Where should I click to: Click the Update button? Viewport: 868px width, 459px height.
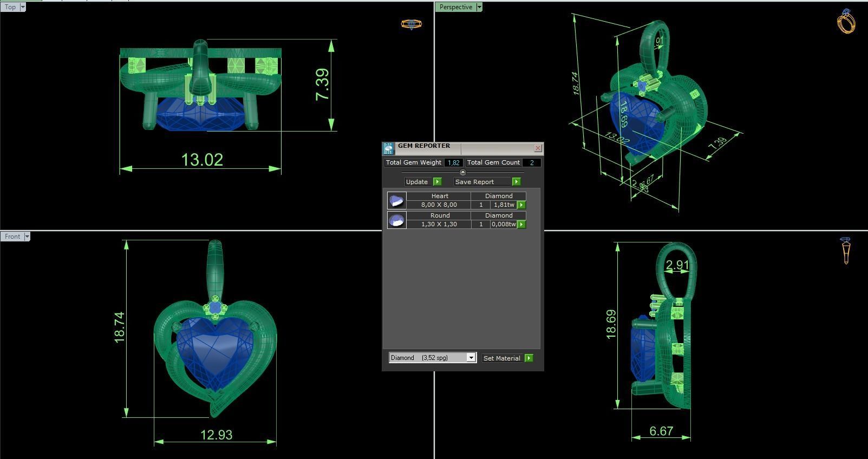point(418,182)
